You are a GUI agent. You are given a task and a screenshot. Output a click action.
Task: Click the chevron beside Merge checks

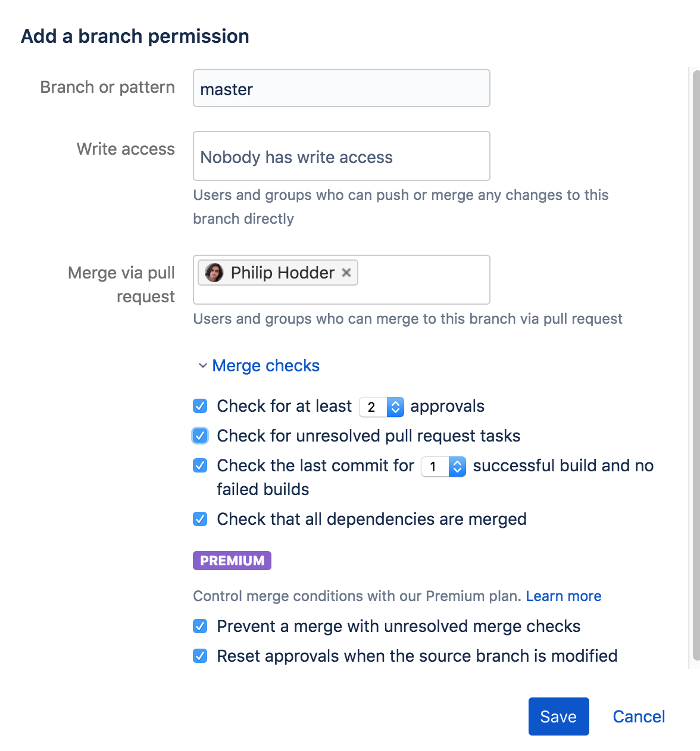[202, 365]
